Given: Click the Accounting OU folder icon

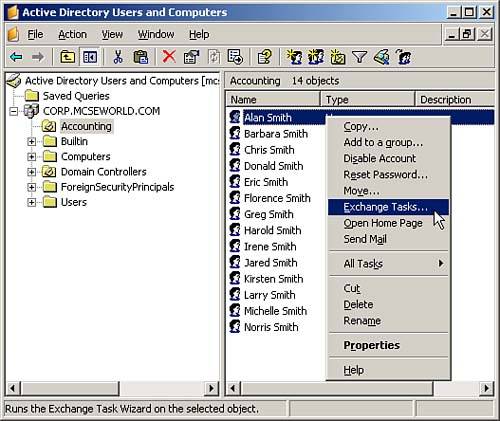Looking at the screenshot, I should [49, 126].
